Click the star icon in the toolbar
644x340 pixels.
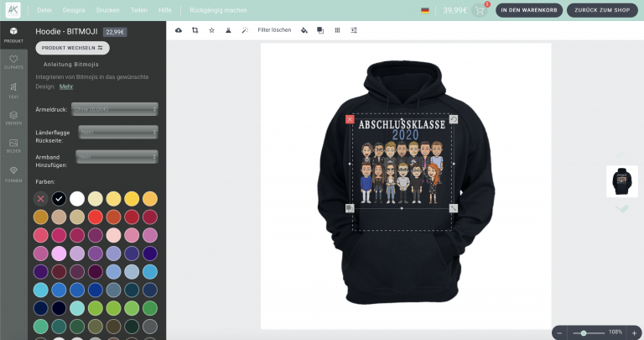click(x=211, y=29)
